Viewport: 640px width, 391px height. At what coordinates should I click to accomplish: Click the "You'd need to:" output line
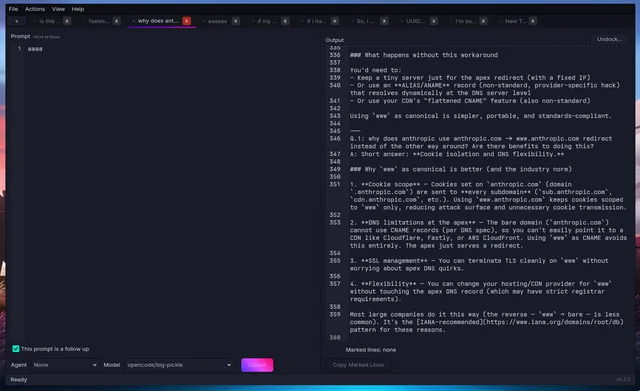[376, 70]
